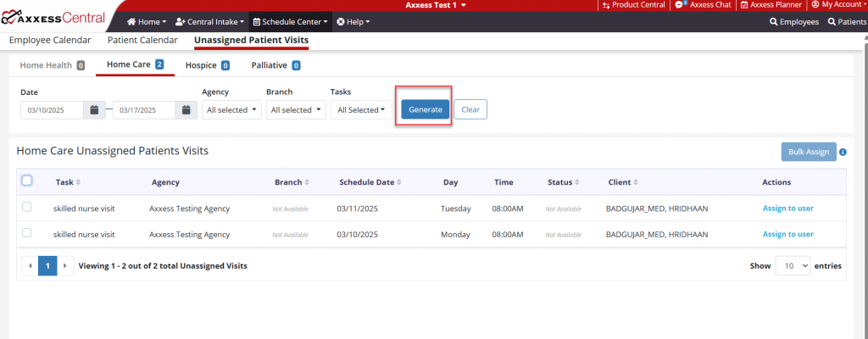Image resolution: width=868 pixels, height=339 pixels.
Task: Go to previous page arrow
Action: point(30,266)
